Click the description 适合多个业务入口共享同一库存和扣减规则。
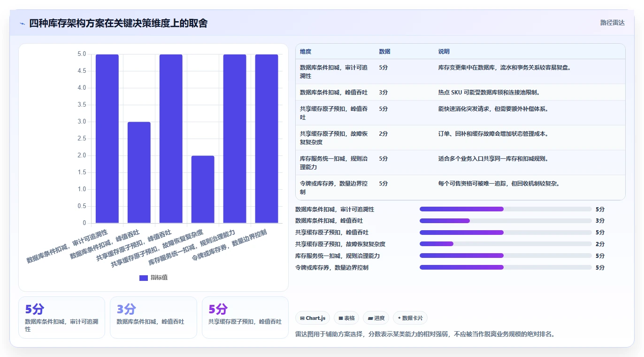This screenshot has width=644, height=357. (493, 159)
